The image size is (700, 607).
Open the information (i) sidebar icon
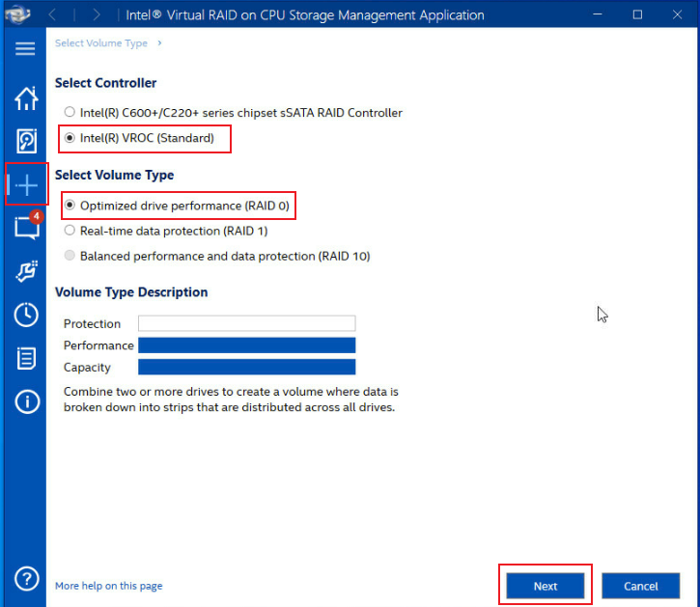tap(27, 401)
